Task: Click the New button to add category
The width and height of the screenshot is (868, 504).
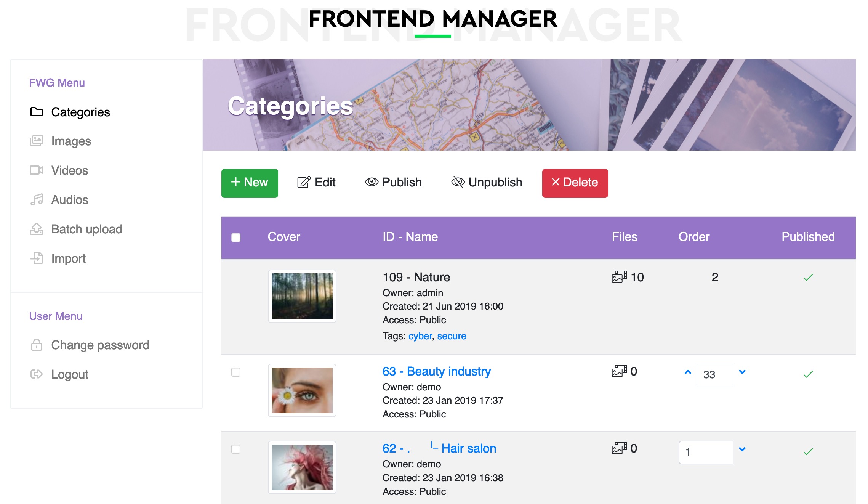Action: point(249,182)
